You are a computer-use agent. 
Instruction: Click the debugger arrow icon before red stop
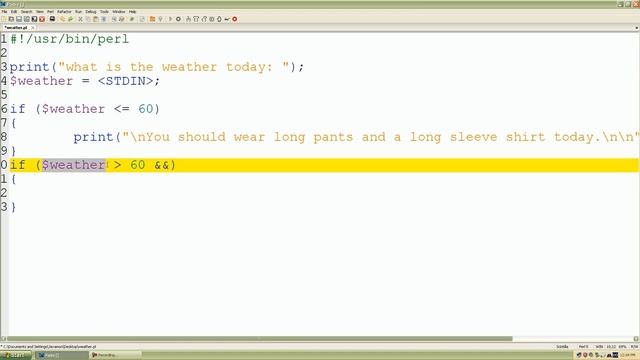[x=227, y=19]
